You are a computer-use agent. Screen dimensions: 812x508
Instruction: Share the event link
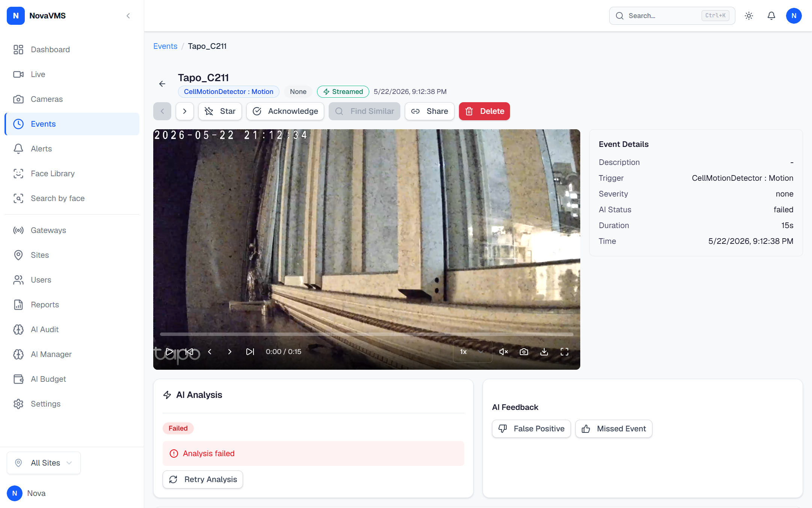(x=430, y=111)
